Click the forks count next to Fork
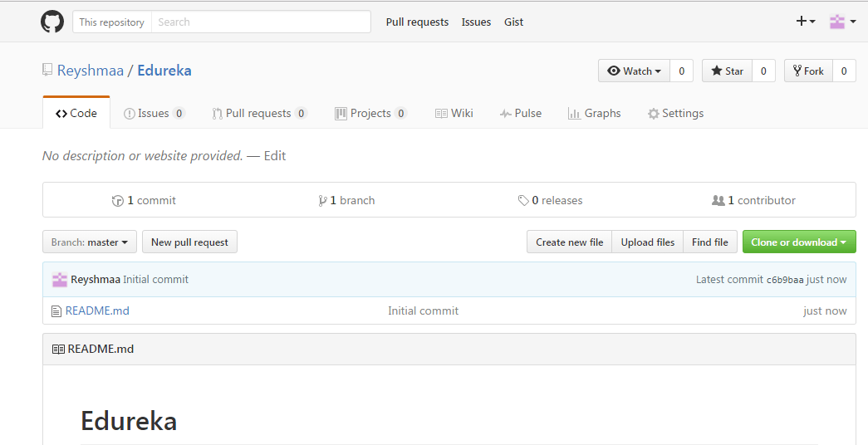This screenshot has height=445, width=868. pos(844,71)
